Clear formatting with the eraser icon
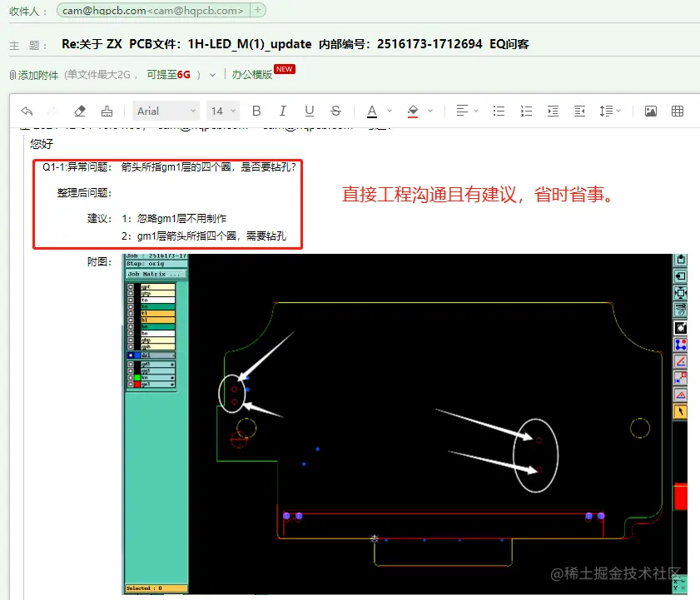Screen dimensions: 700x600 [80, 112]
